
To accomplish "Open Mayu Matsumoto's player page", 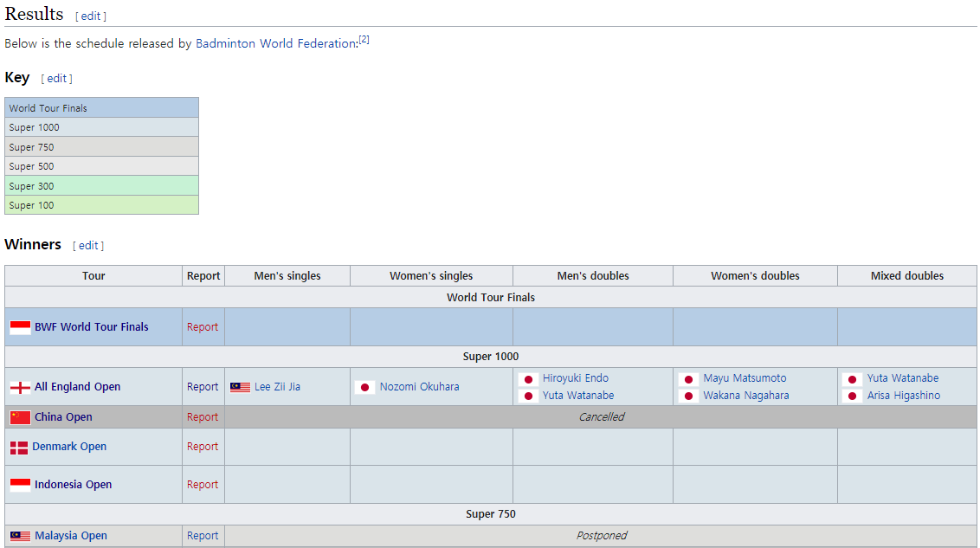I will coord(745,378).
